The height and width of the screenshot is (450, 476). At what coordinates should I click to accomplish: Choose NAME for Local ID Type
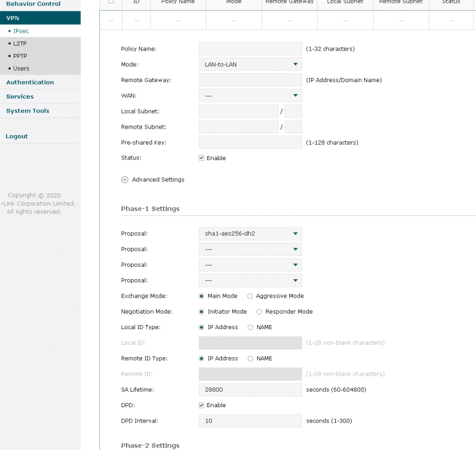click(x=250, y=327)
